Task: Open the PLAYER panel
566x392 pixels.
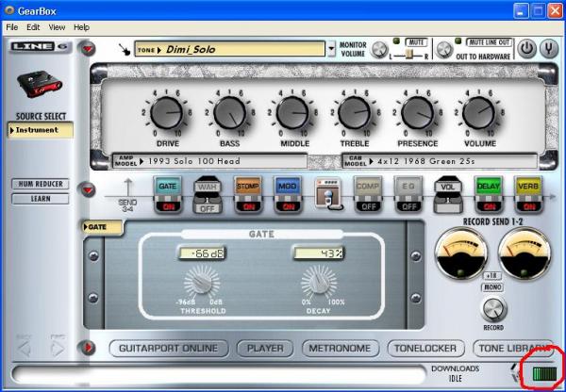Action: (265, 349)
